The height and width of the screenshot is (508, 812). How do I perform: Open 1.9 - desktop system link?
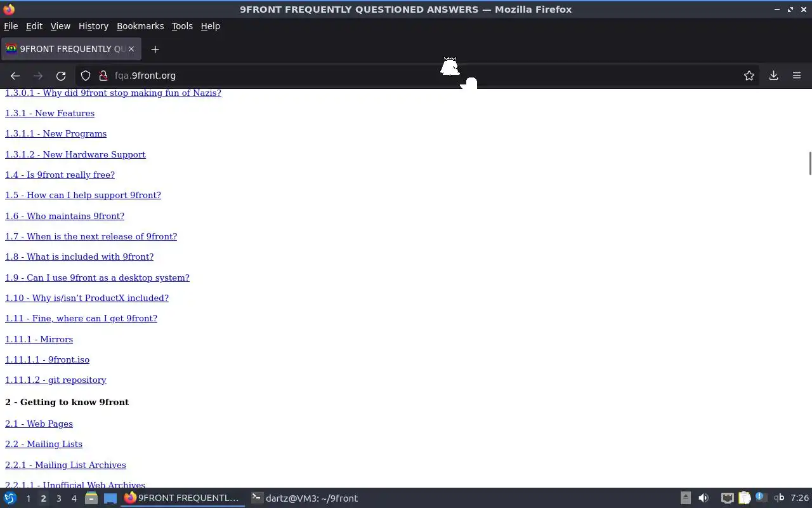97,277
